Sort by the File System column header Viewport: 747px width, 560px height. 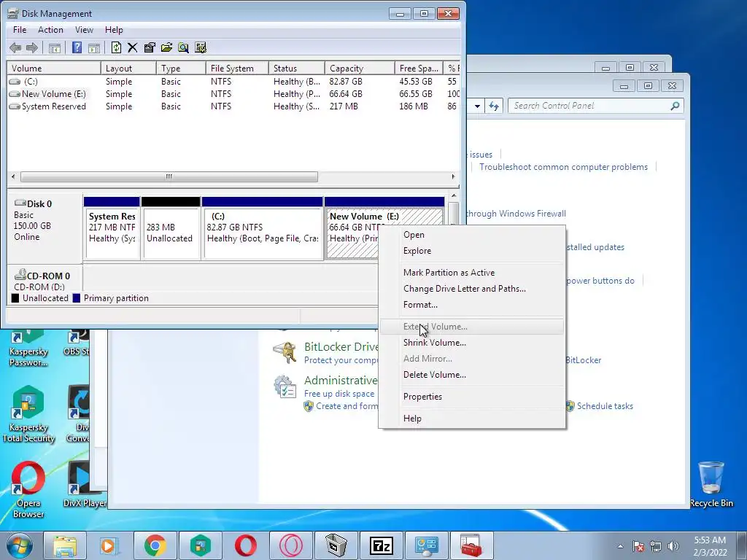click(x=237, y=68)
